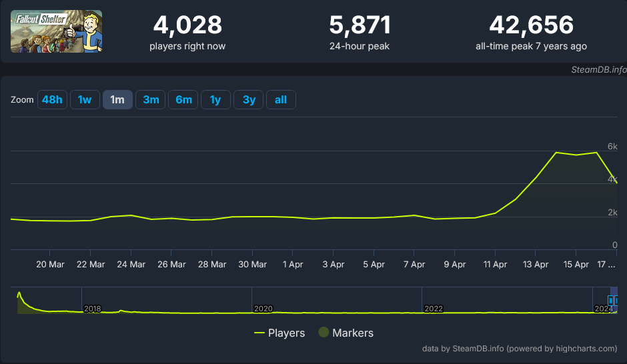Click the 2022 mark in the navigator timeline
This screenshot has height=364, width=627.
click(x=434, y=309)
